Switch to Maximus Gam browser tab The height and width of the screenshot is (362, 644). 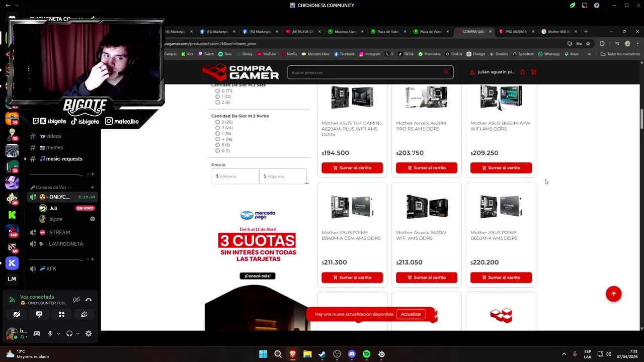[x=345, y=32]
